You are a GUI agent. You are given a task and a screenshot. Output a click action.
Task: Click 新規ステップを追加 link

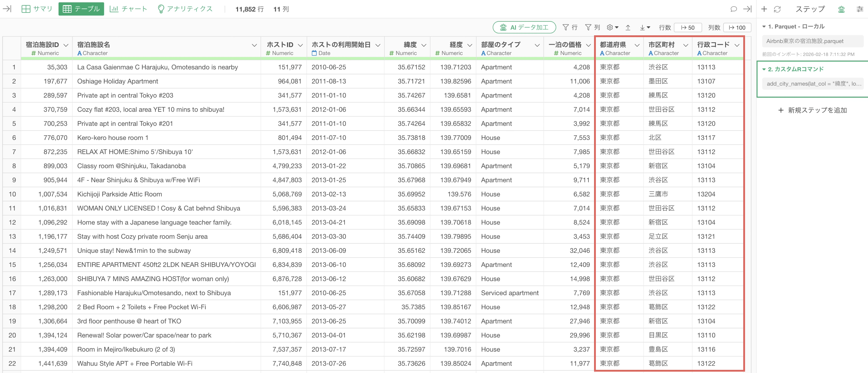pos(812,110)
